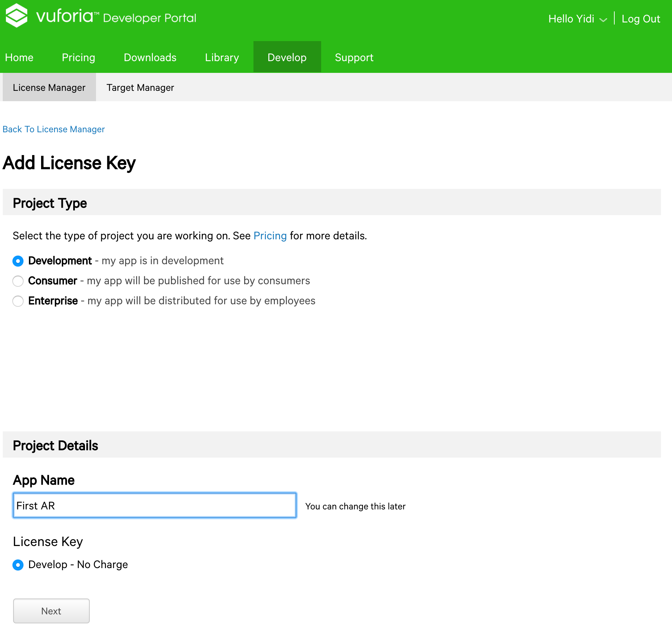Viewport: 672px width, 632px height.
Task: Select the Develop menu item
Action: 287,57
